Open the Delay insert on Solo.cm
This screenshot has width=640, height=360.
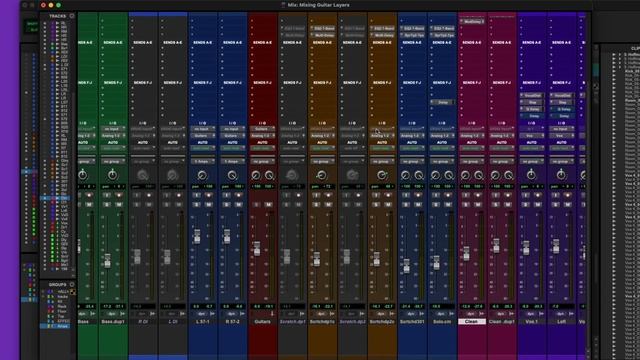point(442,102)
